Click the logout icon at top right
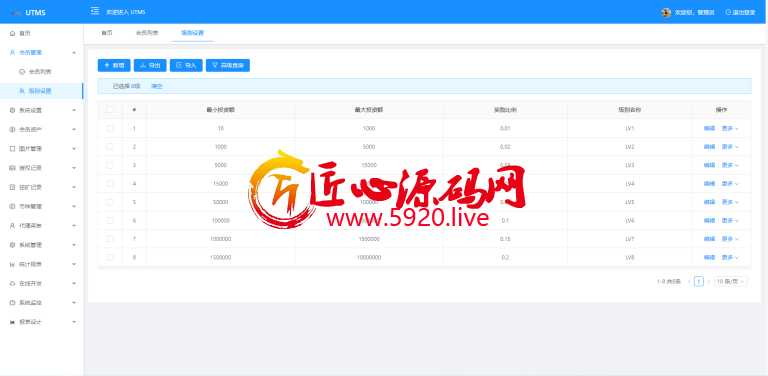 point(728,12)
